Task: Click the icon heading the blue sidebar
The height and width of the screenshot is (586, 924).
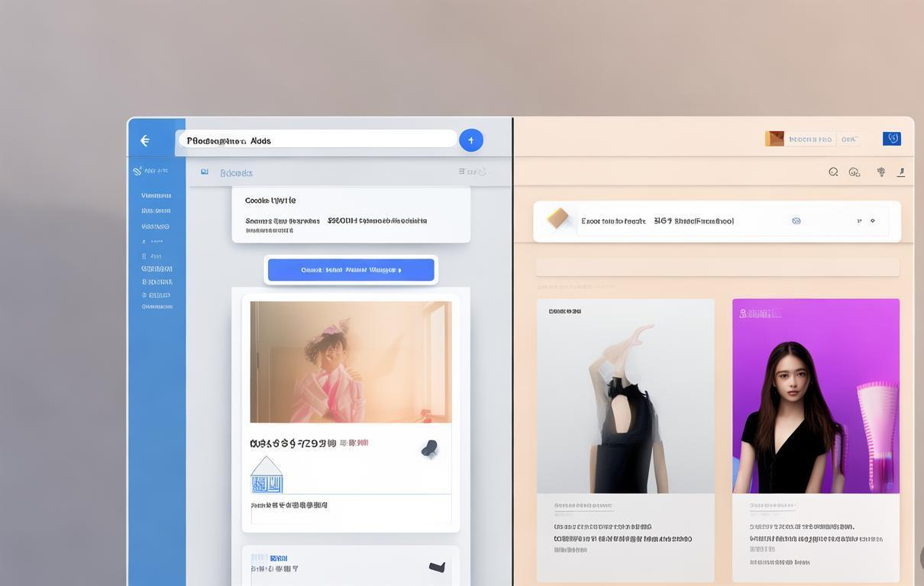Action: 137,171
